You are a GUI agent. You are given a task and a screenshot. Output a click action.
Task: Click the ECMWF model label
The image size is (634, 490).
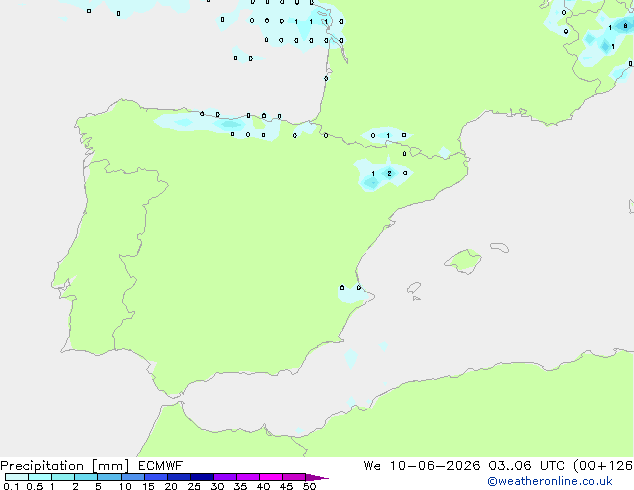pos(161,466)
